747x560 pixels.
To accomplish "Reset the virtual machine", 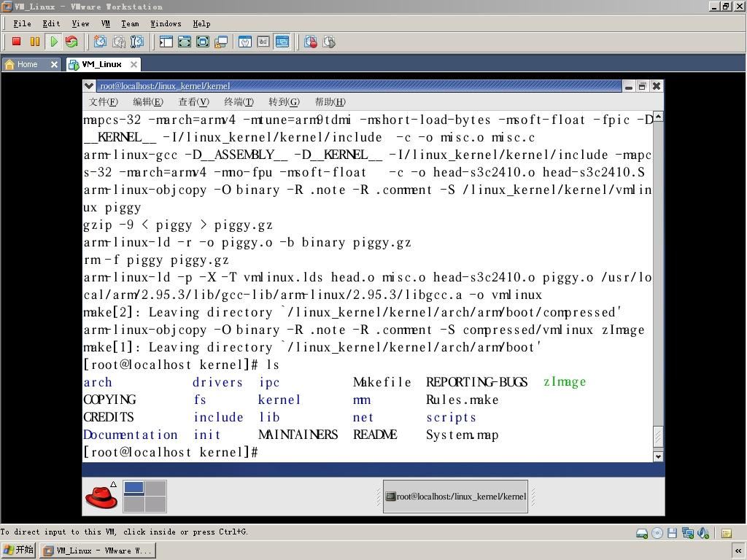I will [71, 42].
